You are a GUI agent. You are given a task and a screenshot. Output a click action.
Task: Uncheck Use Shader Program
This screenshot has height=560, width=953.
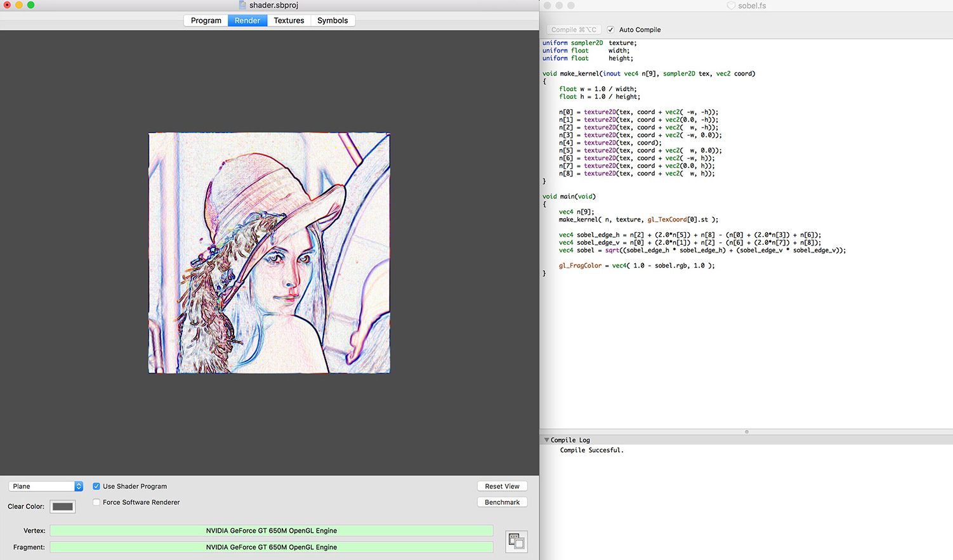pos(96,486)
